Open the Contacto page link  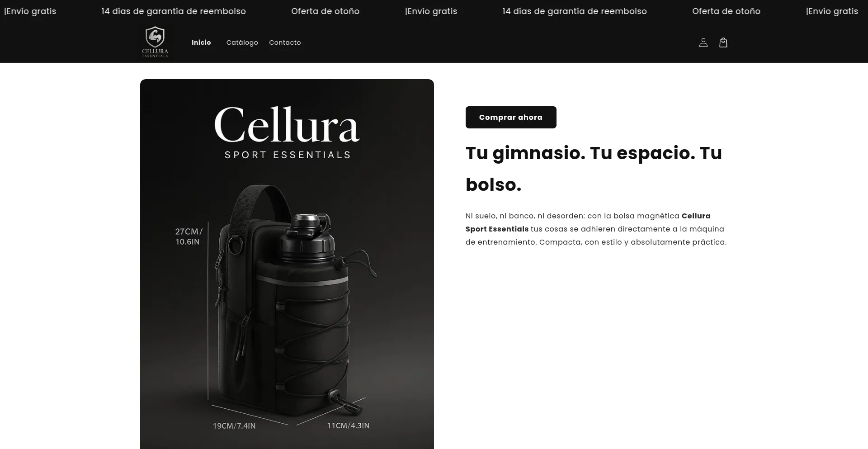click(x=285, y=43)
